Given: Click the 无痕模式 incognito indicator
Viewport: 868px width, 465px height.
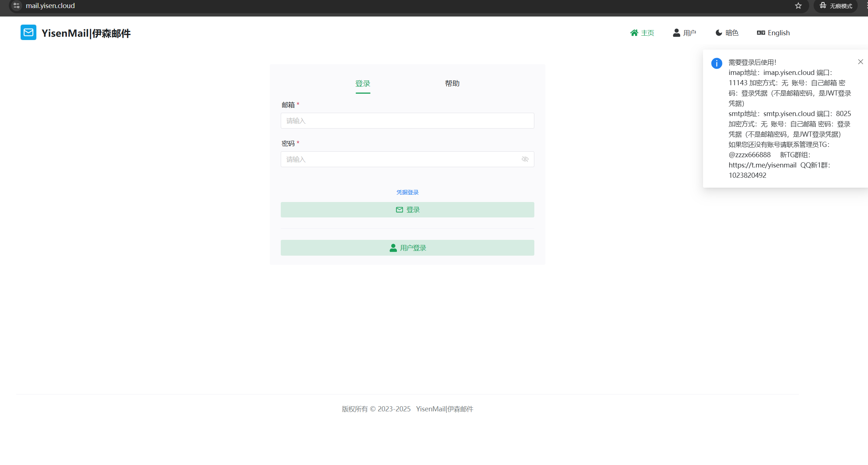Looking at the screenshot, I should pos(836,6).
